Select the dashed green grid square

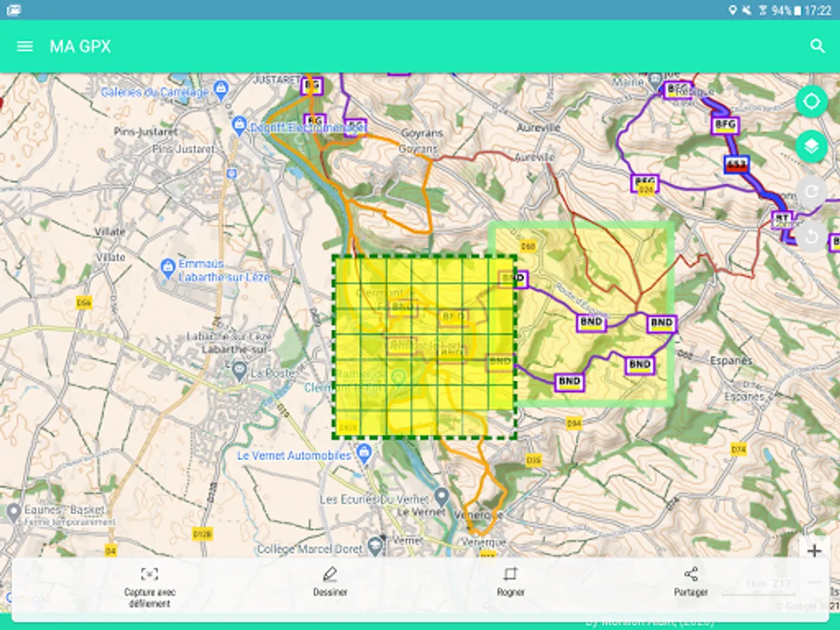tap(424, 347)
